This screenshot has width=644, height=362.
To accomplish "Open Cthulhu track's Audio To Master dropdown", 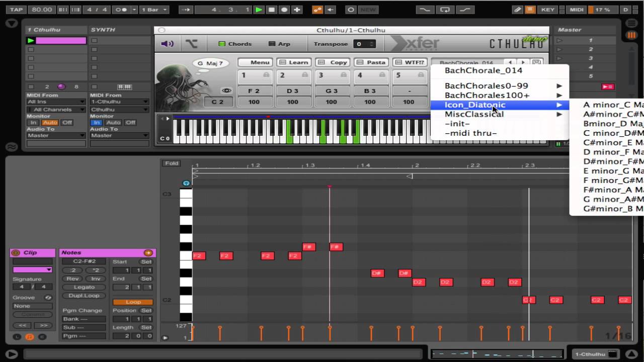I will point(56,135).
